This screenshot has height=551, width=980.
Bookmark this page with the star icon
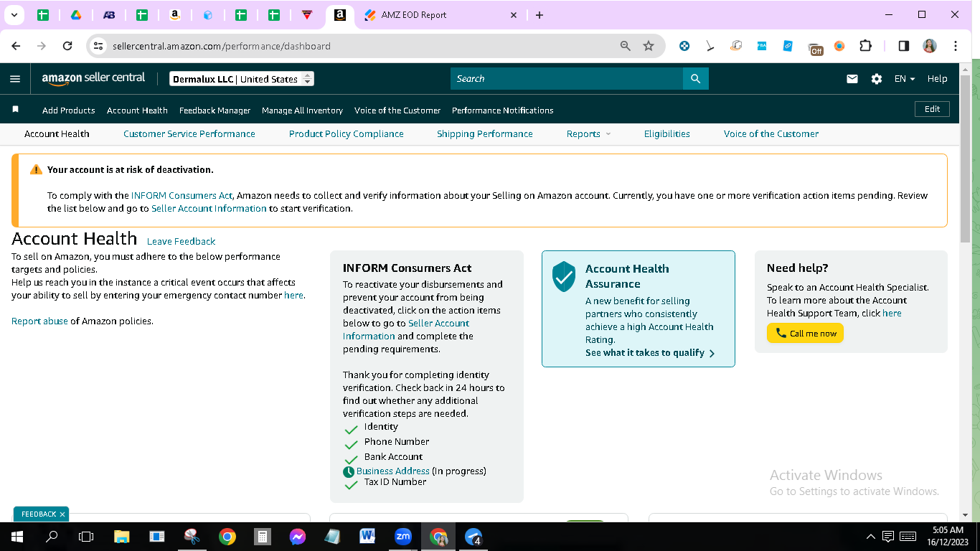point(649,46)
